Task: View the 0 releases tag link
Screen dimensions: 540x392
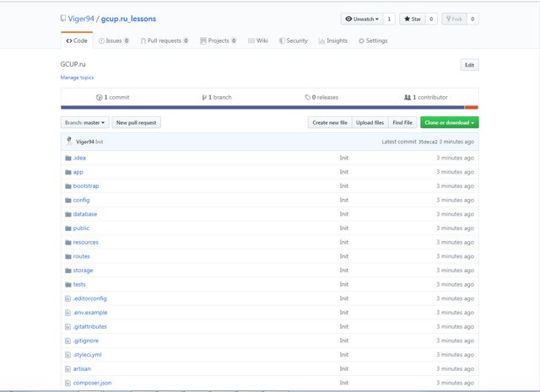Action: (x=321, y=98)
